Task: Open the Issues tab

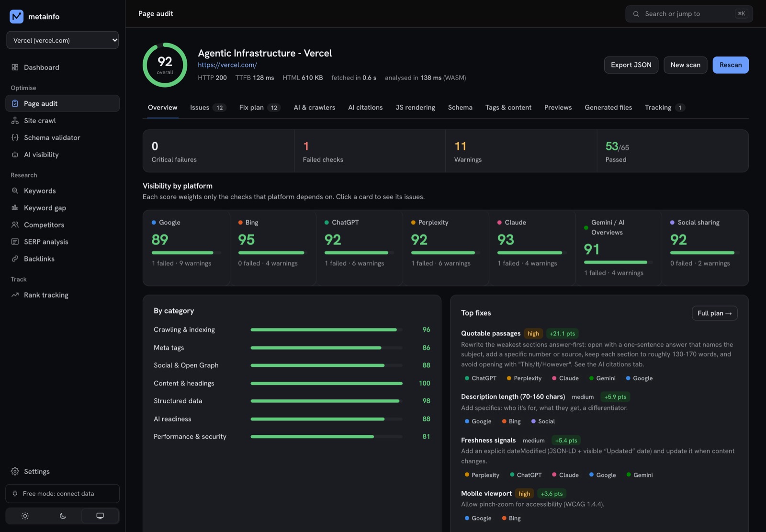Action: 208,107
